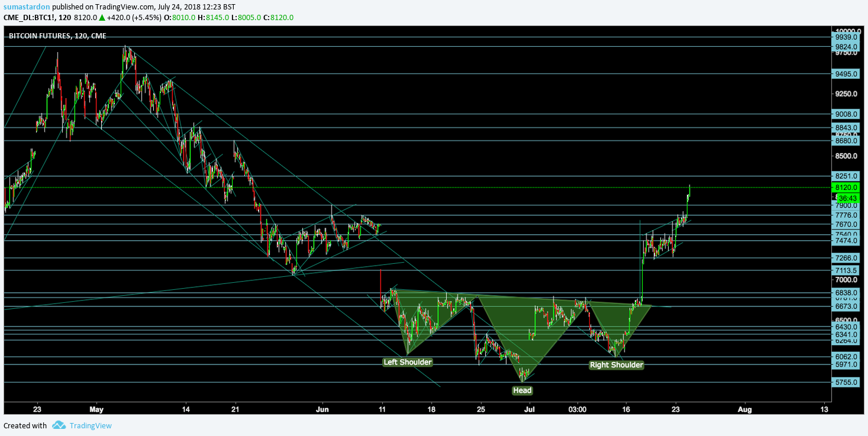Click the 7474.0 price level label
Screen dimensions: 868x436
[x=846, y=241]
